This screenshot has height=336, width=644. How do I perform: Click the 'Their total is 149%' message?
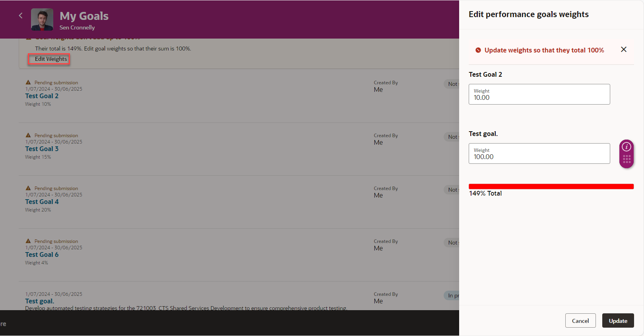coord(113,49)
